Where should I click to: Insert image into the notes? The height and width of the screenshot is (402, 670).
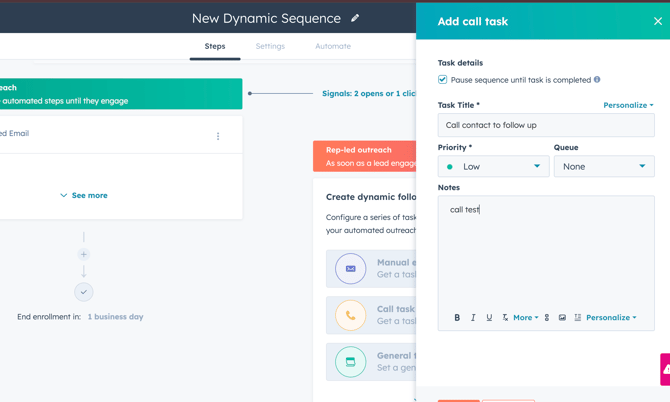(x=562, y=318)
